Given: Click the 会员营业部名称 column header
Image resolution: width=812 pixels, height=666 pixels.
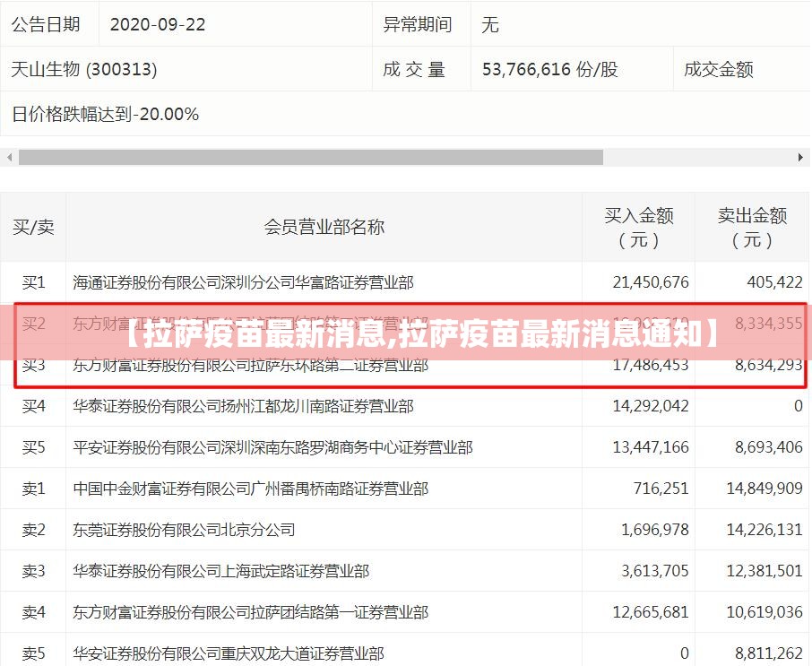Looking at the screenshot, I should point(324,227).
